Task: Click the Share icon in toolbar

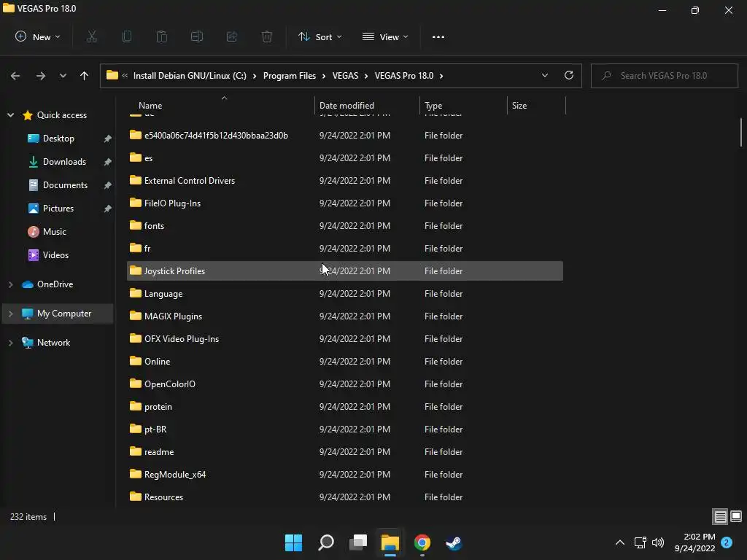Action: [232, 36]
